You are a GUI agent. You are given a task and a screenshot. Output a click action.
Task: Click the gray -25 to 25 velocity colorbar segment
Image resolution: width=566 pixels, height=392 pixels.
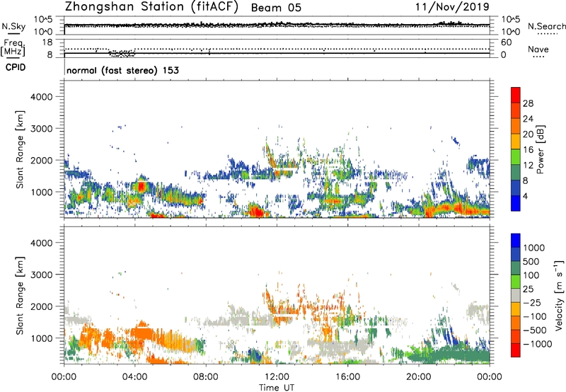516,295
